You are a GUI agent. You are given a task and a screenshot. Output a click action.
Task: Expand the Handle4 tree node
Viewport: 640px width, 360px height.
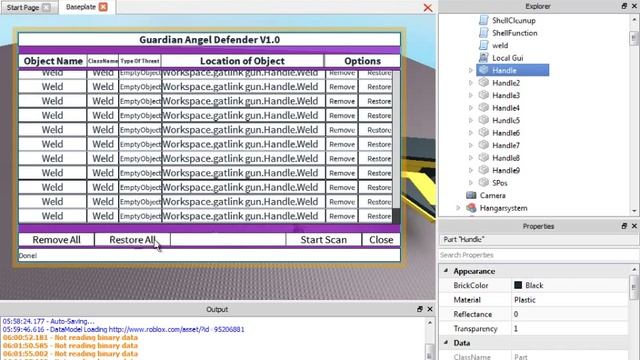(470, 108)
